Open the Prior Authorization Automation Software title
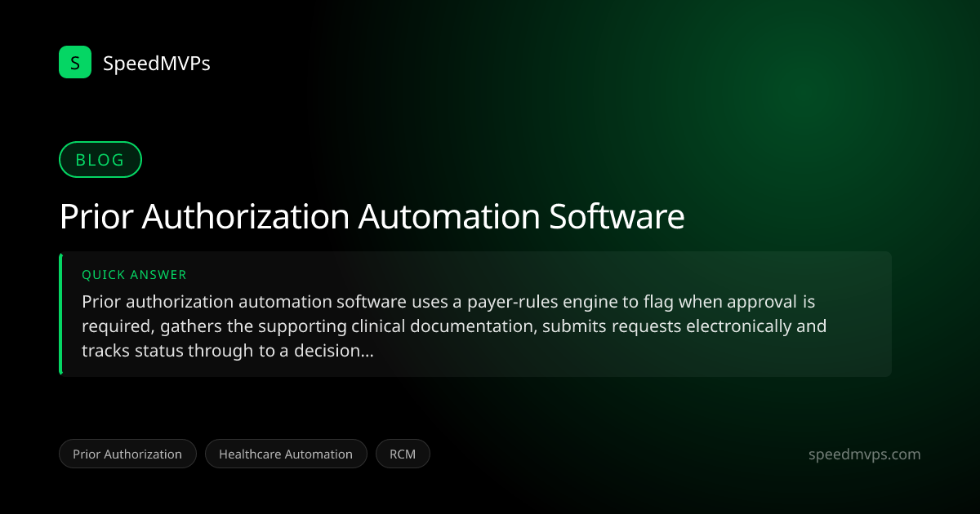The width and height of the screenshot is (980, 514). (372, 217)
